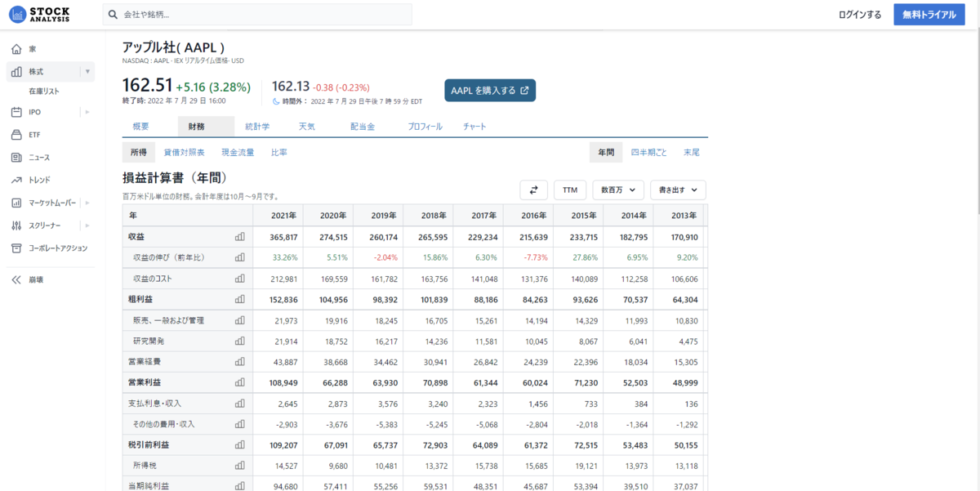
Task: Click the screener sliders sidebar icon
Action: point(16,225)
